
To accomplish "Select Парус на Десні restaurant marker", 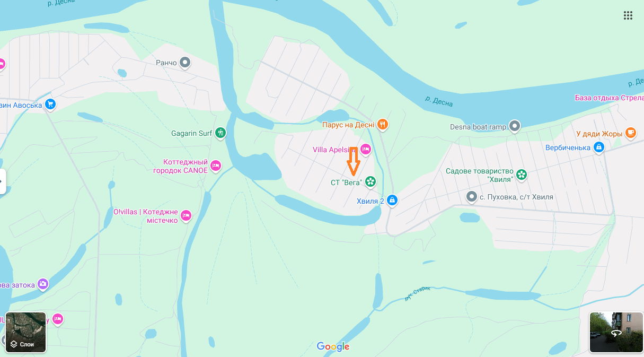I will [x=383, y=125].
